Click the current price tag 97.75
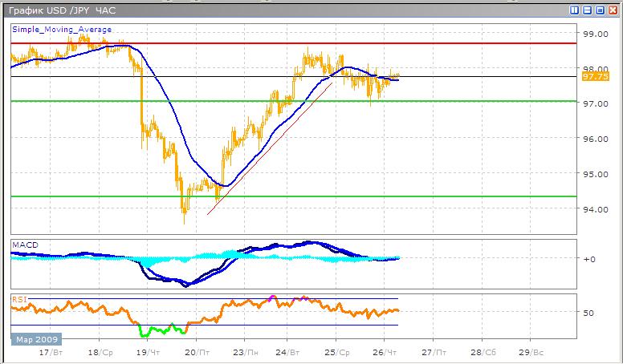This screenshot has width=623, height=364. (x=594, y=77)
